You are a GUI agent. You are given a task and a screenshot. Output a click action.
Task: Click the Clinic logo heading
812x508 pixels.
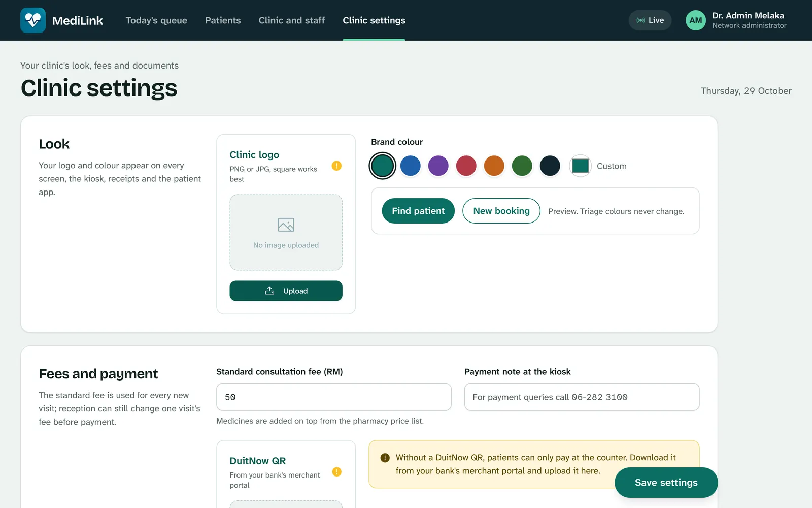click(254, 155)
